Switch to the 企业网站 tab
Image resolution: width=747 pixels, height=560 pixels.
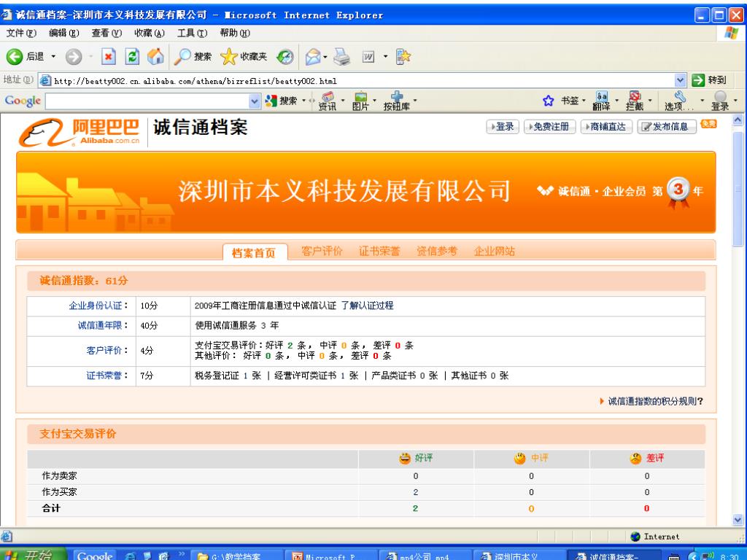click(x=495, y=251)
